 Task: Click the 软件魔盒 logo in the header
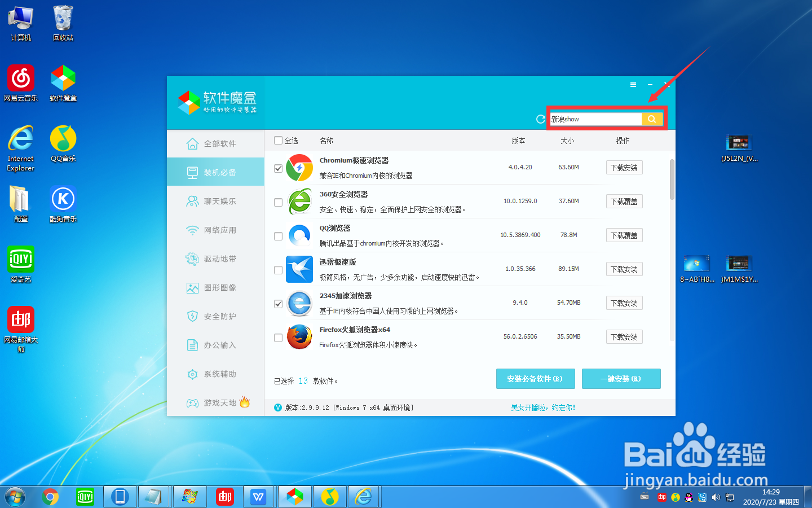pos(218,102)
